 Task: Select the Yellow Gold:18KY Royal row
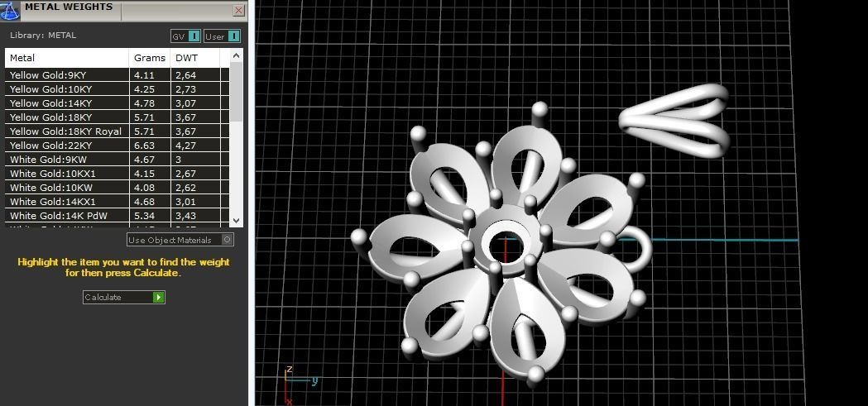(117, 131)
